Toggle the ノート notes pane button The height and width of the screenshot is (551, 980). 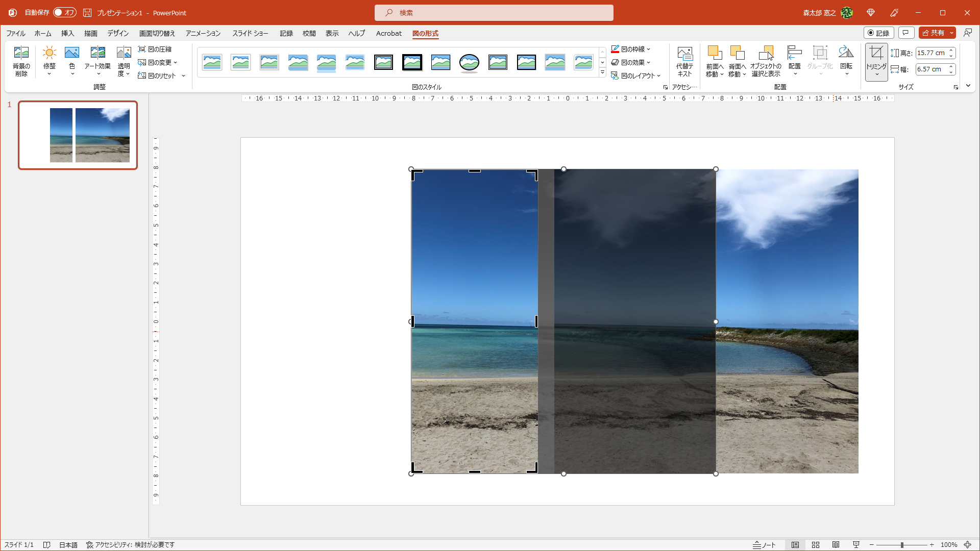[x=765, y=545]
